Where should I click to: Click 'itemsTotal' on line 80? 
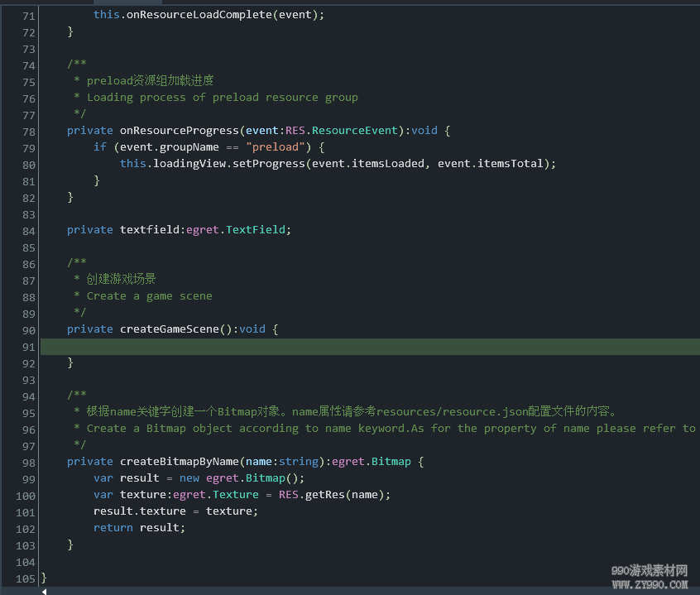pyautogui.click(x=511, y=163)
